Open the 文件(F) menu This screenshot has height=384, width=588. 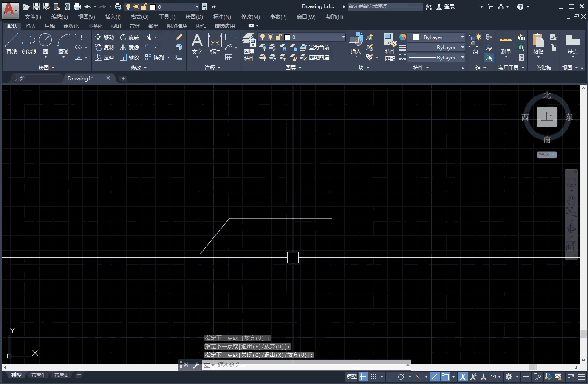point(33,17)
